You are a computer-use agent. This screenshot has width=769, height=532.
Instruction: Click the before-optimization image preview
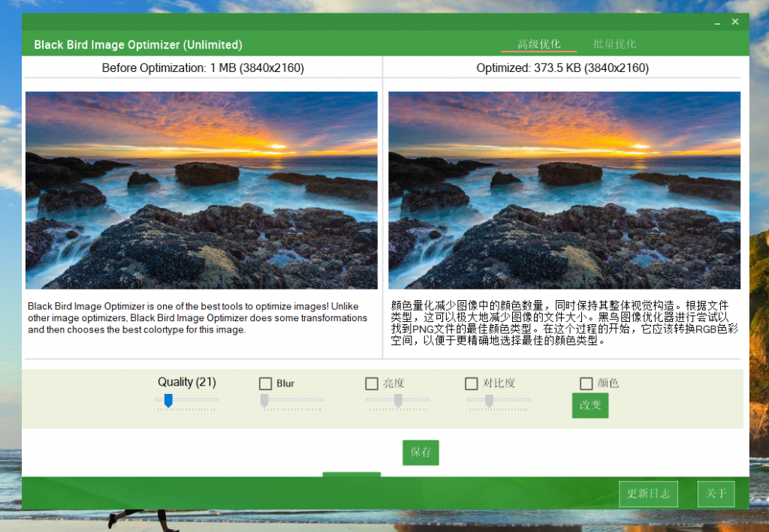click(x=201, y=189)
